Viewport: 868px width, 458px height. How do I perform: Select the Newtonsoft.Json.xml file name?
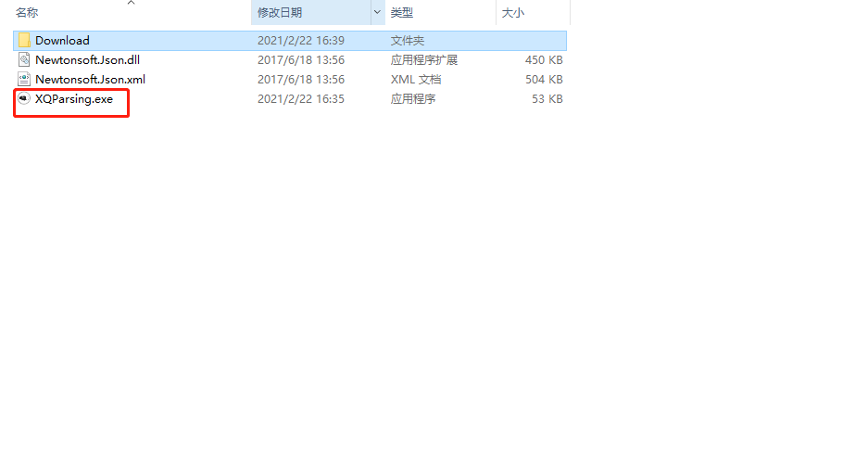pos(90,79)
